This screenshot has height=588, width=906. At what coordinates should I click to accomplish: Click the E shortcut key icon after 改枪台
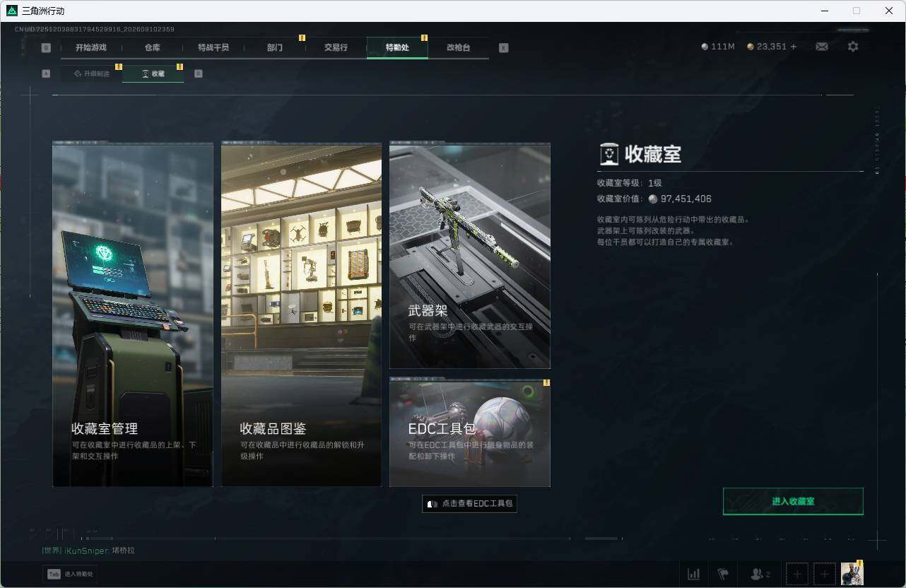coord(503,48)
